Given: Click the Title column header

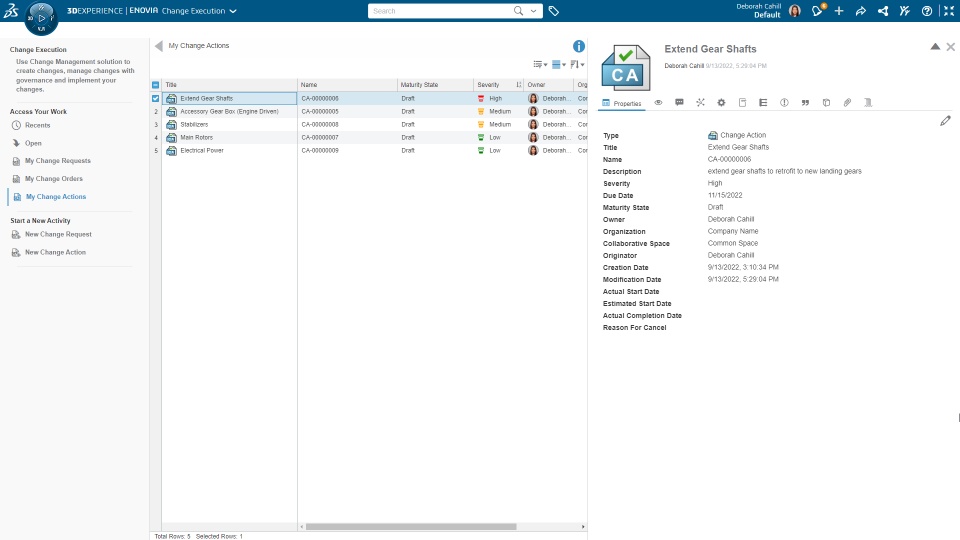Looking at the screenshot, I should [x=230, y=84].
